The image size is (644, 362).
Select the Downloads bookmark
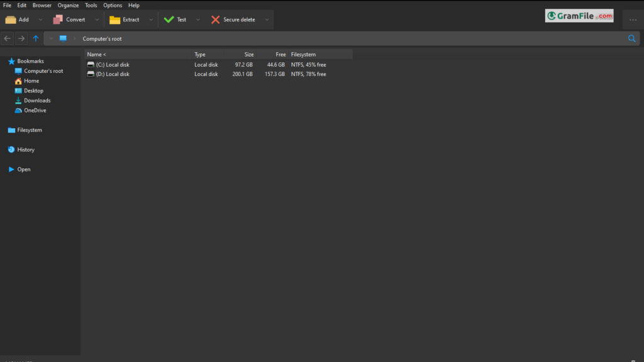(37, 101)
